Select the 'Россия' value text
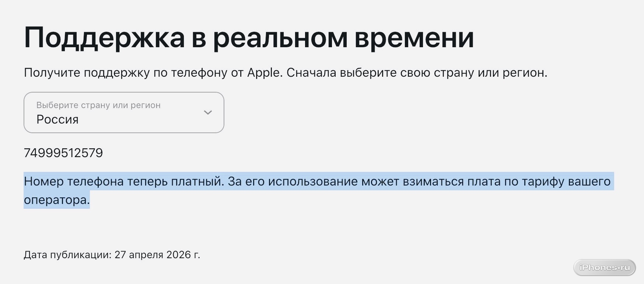644x284 pixels. (x=57, y=120)
